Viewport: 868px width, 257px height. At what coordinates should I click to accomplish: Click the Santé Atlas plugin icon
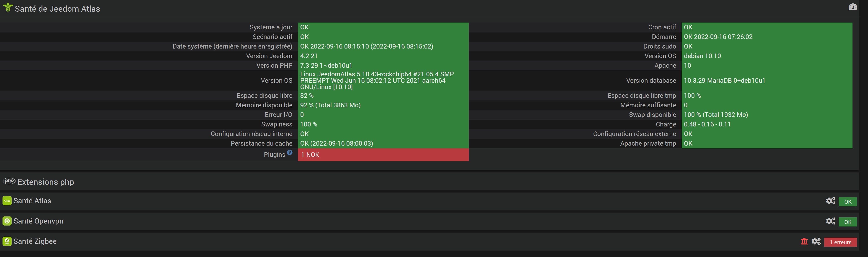(x=7, y=201)
